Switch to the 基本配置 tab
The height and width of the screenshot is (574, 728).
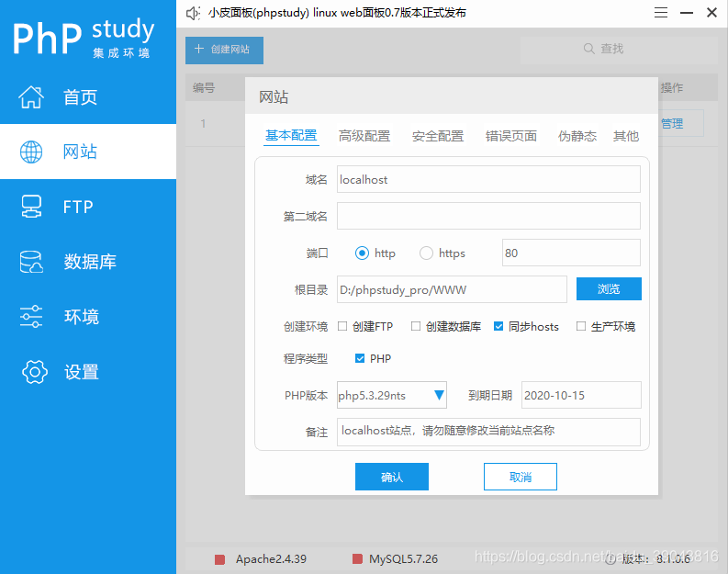click(x=291, y=136)
